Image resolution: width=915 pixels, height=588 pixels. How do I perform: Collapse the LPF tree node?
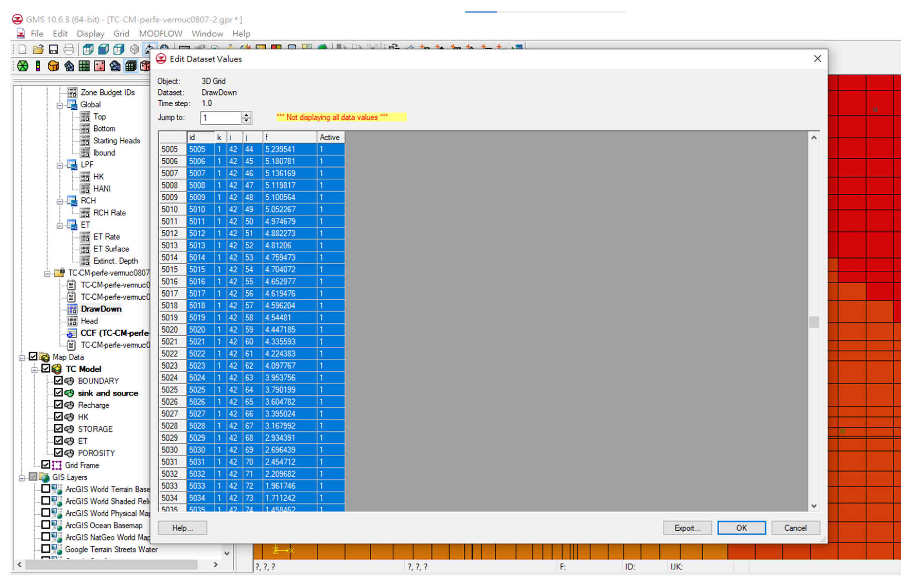tap(59, 165)
